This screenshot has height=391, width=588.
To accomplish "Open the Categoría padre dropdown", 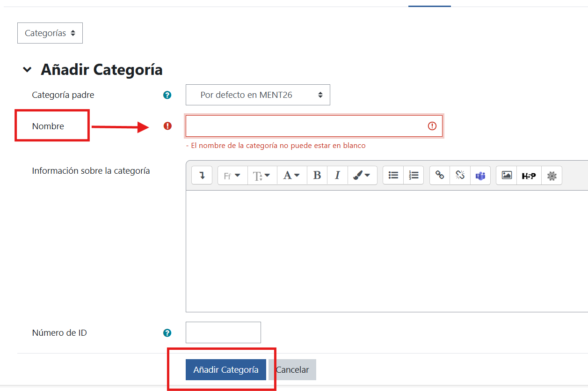I will pyautogui.click(x=258, y=95).
